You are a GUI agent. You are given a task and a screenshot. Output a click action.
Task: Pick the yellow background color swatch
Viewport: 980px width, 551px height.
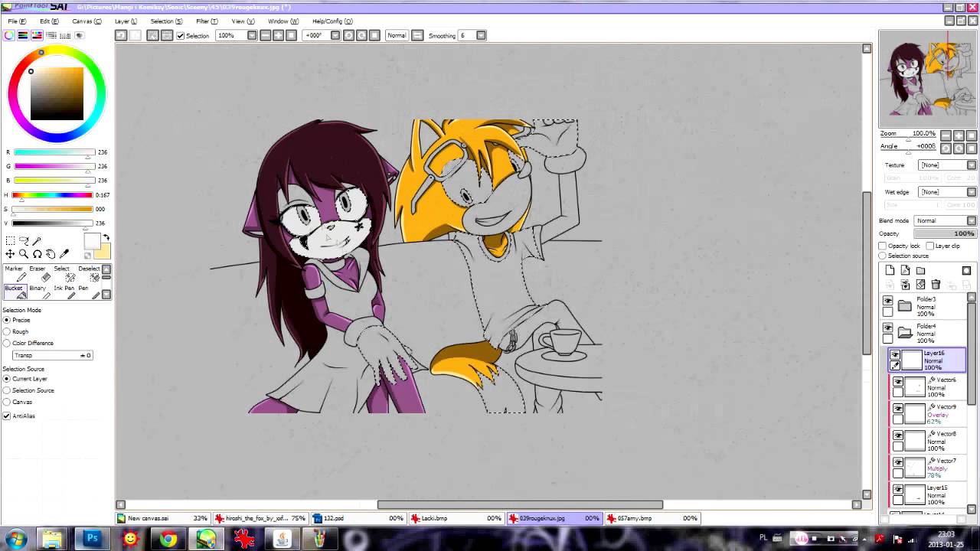tap(103, 252)
